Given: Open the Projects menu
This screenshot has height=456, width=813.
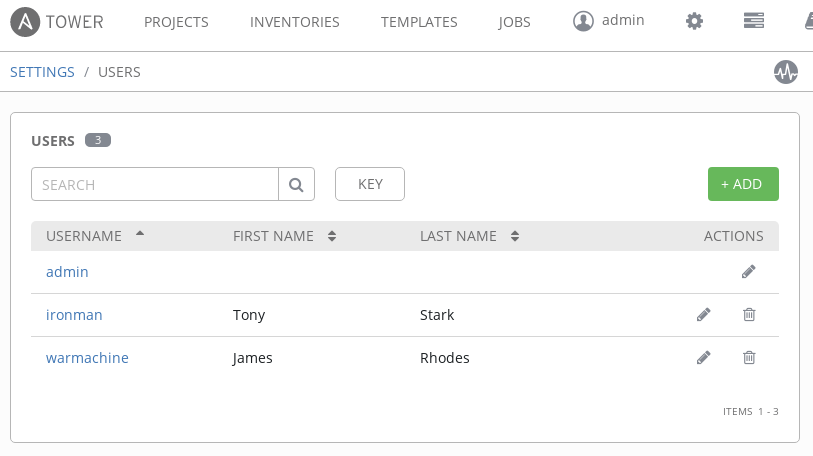Looking at the screenshot, I should (x=176, y=21).
